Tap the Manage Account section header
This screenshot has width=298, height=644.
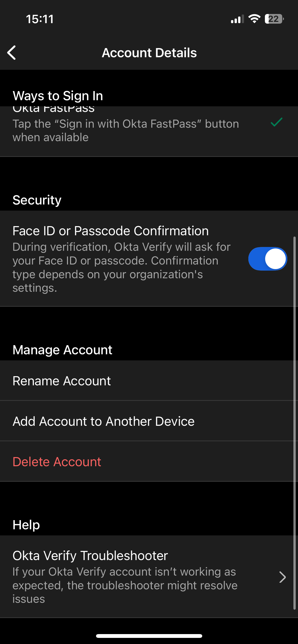[x=62, y=349]
